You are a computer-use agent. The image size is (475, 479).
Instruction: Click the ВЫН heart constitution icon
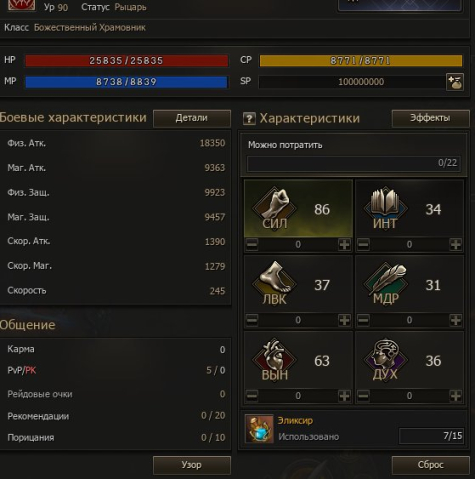275,359
